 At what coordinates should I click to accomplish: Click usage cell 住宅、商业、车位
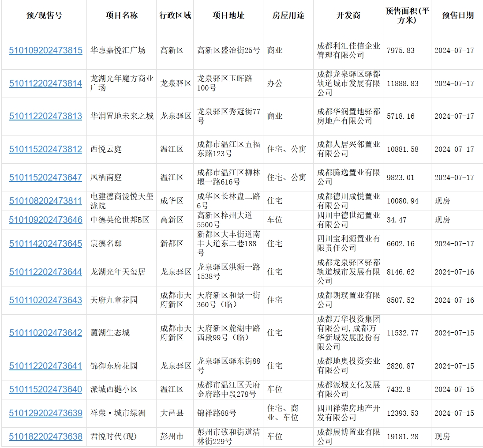coord(283,413)
